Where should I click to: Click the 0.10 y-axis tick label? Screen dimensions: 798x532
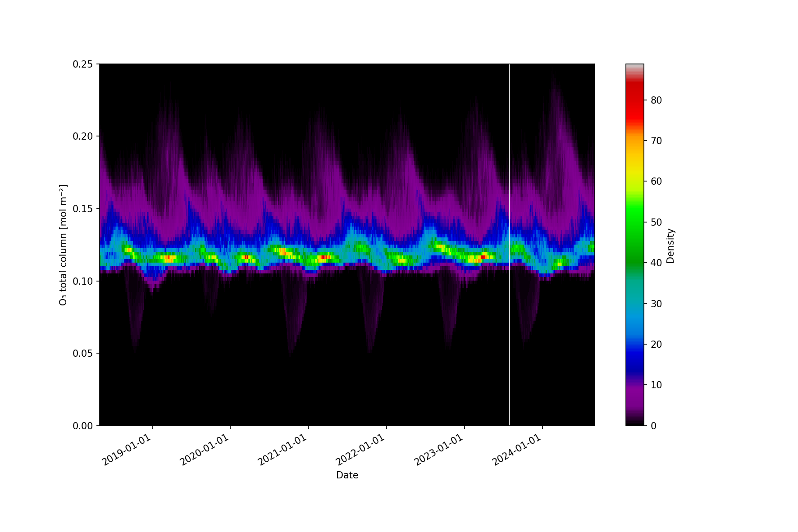click(x=83, y=281)
